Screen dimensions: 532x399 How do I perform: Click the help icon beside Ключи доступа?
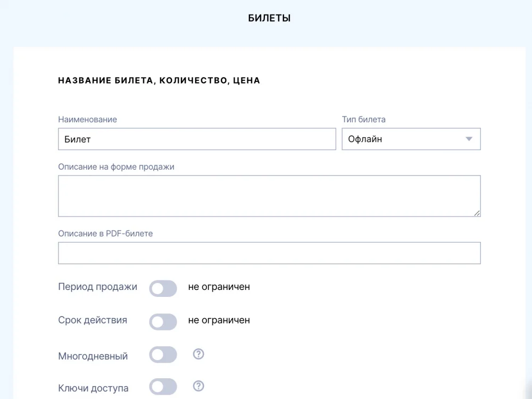(x=198, y=386)
